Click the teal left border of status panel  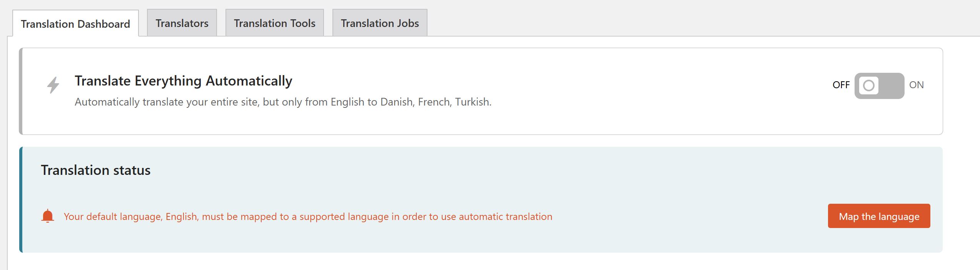21,200
